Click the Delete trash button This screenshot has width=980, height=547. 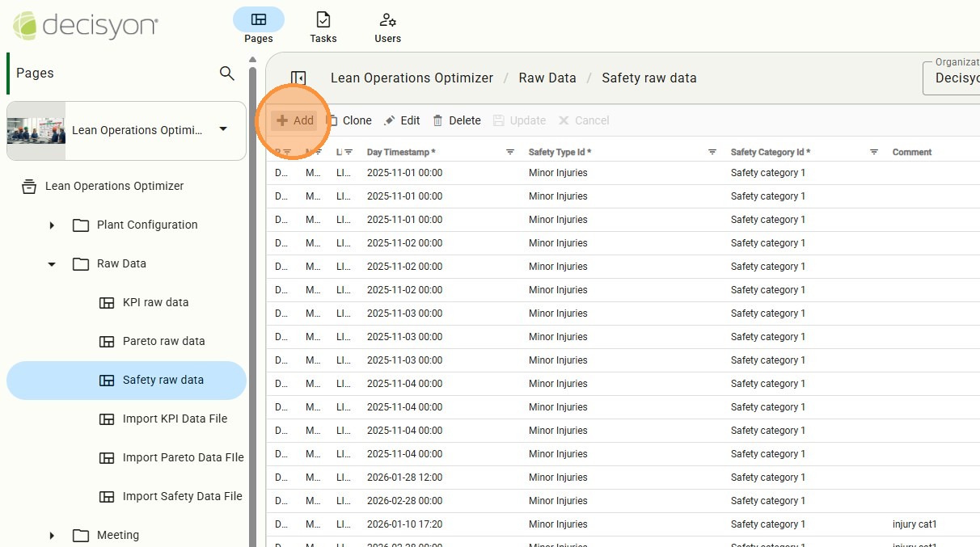(457, 120)
